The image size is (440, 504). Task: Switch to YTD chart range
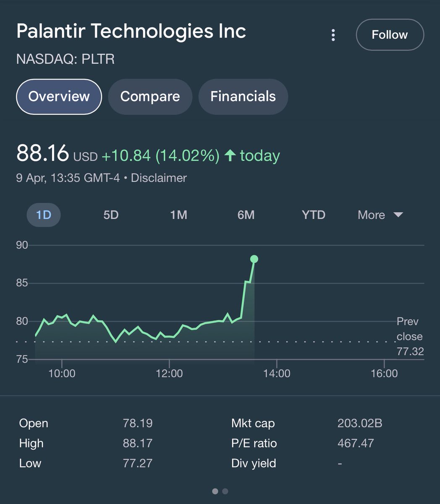click(313, 215)
